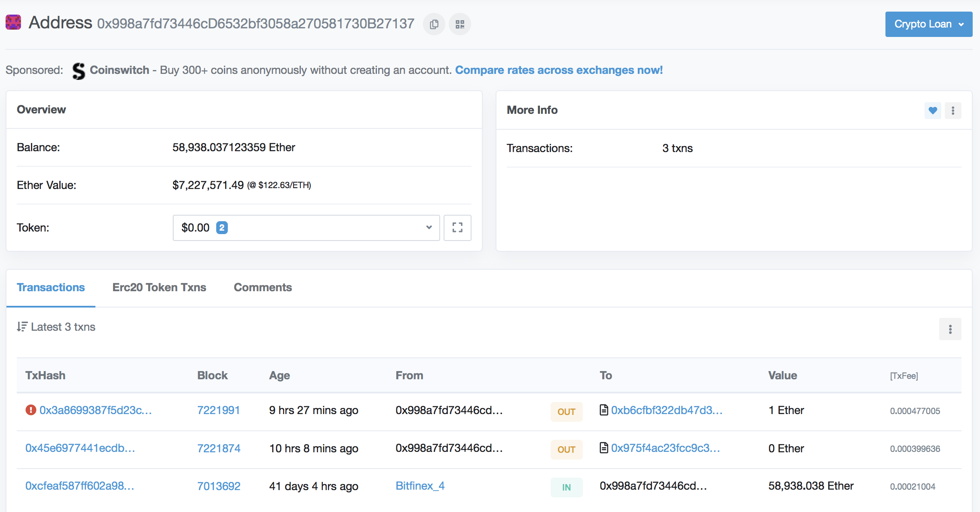
Task: Open block 7221991
Action: (x=218, y=410)
